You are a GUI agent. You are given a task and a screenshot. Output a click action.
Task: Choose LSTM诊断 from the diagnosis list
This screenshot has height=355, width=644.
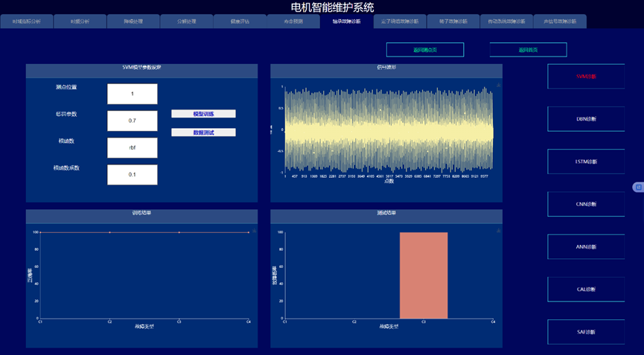(586, 161)
